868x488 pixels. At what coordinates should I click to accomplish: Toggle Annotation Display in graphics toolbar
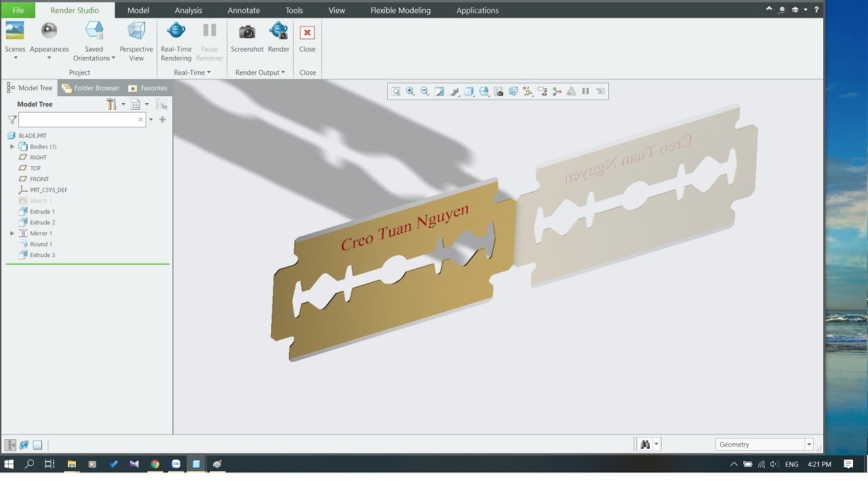point(542,91)
